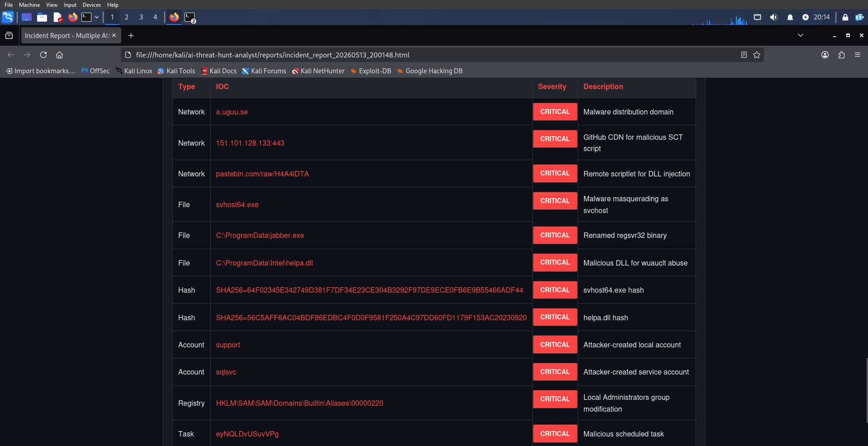Open a new browser tab
Screen dimensions: 868x446
point(131,35)
